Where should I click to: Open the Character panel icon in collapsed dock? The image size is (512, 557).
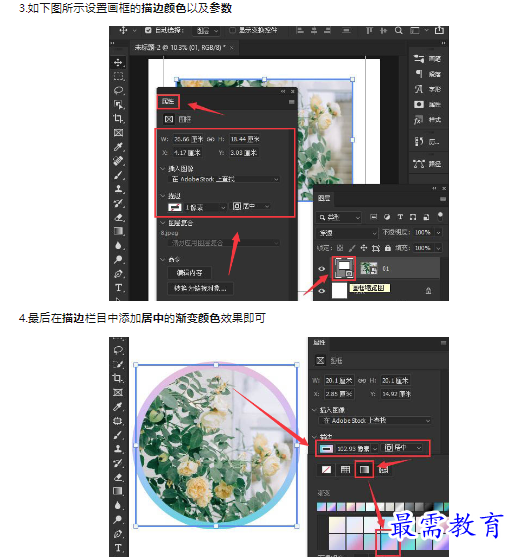coord(419,89)
